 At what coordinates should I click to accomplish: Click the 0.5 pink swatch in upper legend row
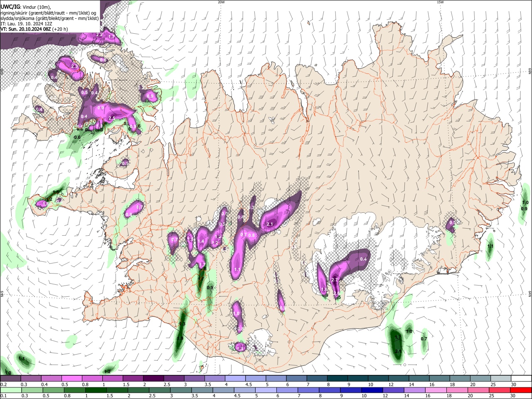point(71,379)
